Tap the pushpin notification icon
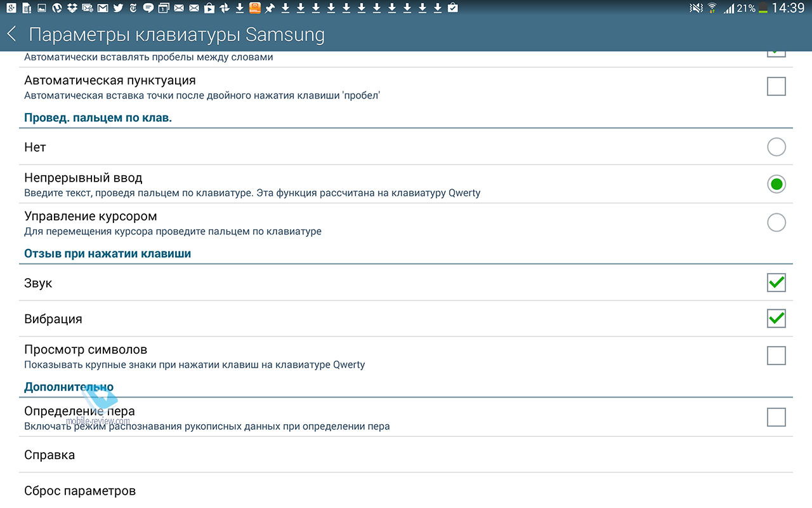This screenshot has width=812, height=508. 270,8
